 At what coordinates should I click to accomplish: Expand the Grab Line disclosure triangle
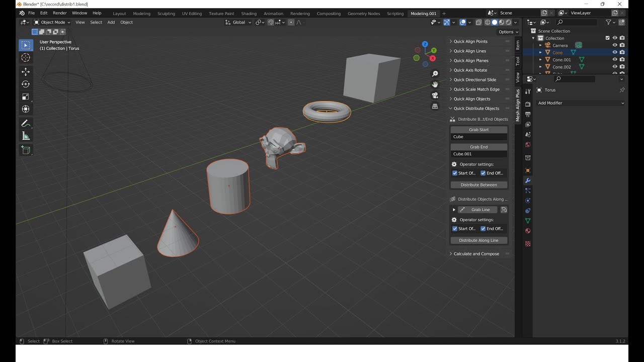coord(454,210)
